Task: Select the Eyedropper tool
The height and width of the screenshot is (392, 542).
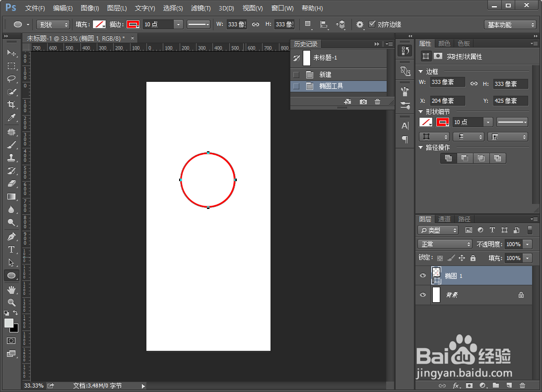Action: tap(11, 118)
